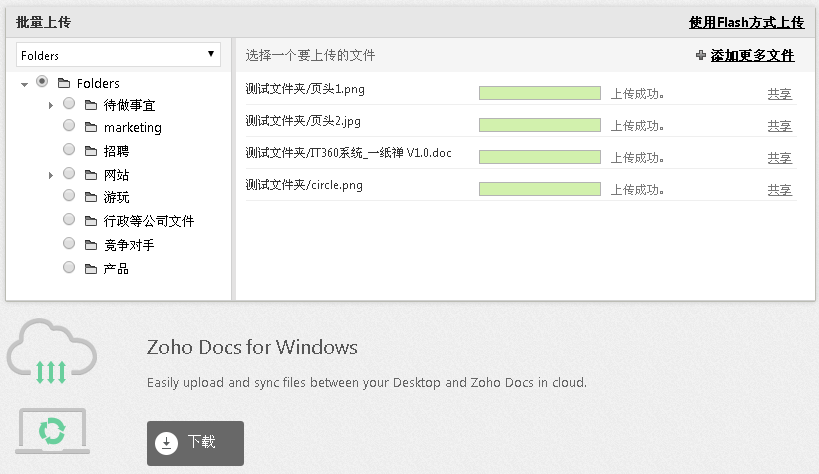The image size is (819, 474).
Task: Click the progress bar for circle.png
Action: click(x=539, y=189)
